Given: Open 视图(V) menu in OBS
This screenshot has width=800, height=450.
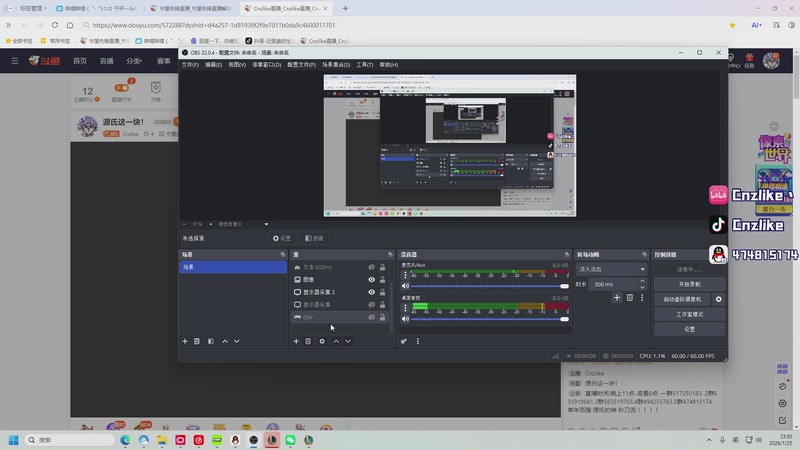Looking at the screenshot, I should coord(237,65).
